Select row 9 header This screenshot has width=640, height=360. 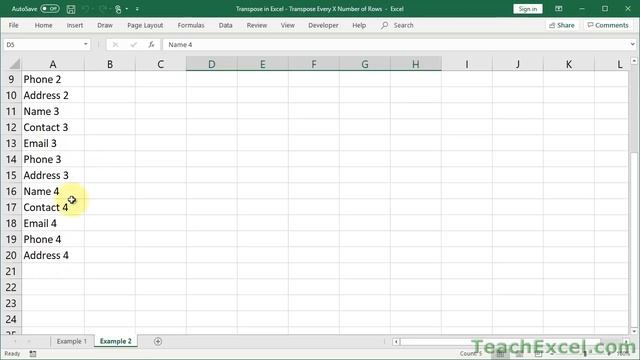(x=11, y=79)
